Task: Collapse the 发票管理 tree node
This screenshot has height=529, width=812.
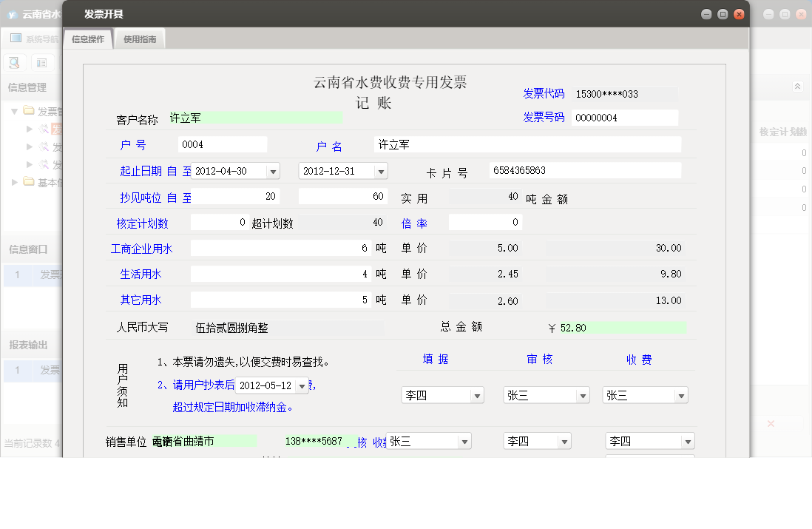Action: [14, 111]
